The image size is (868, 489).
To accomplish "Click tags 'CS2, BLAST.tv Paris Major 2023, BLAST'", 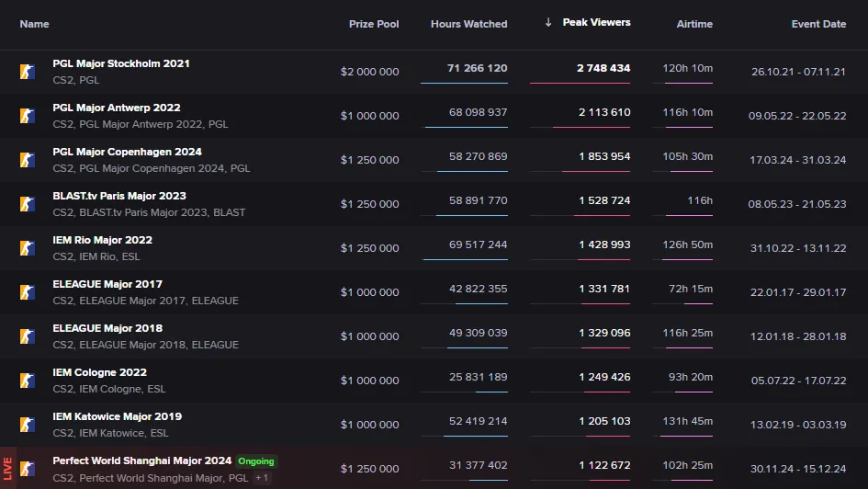I will pos(149,212).
